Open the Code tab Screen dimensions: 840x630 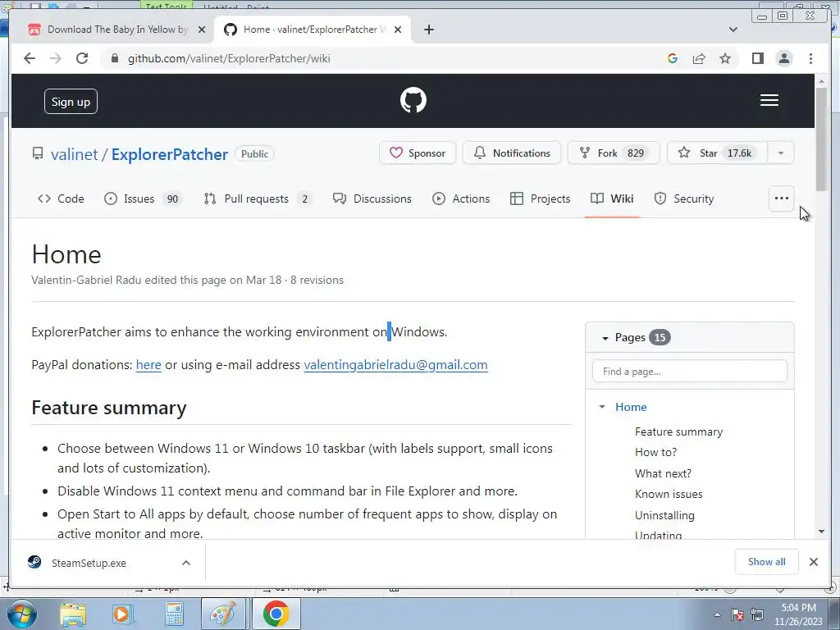coord(61,199)
